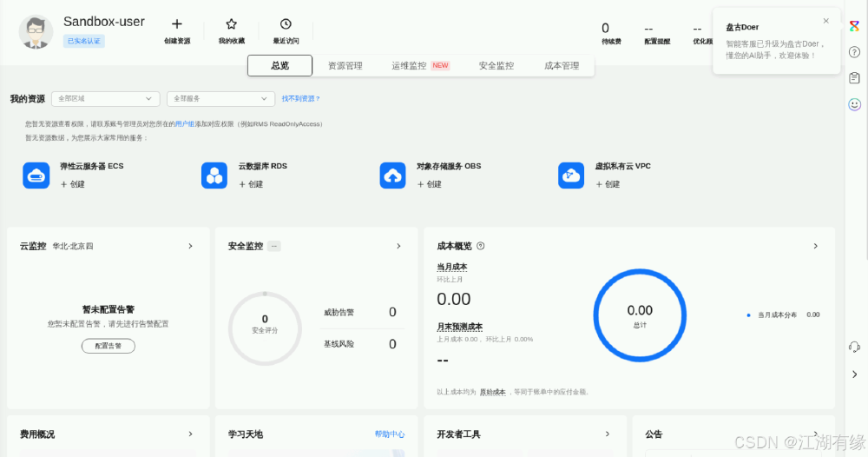Screen dimensions: 868x457
Task: Click the Sandbox-user account name
Action: click(x=104, y=22)
